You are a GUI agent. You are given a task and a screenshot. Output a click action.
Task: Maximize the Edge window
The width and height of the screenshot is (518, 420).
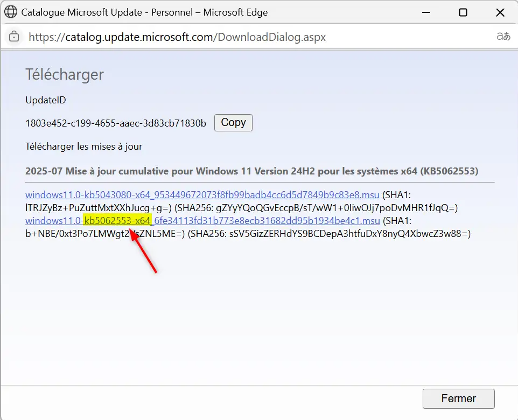(x=463, y=12)
